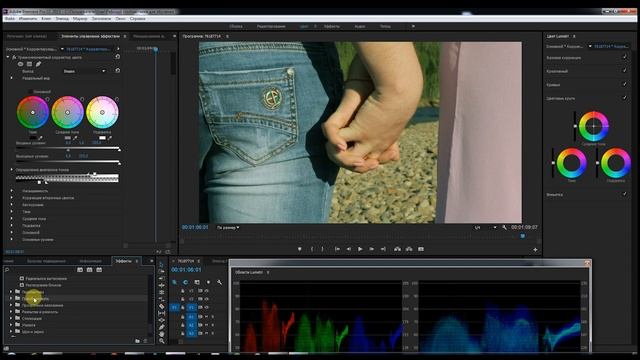Screen dimensions: 640x360
Task: Switch to the Цвет workspace
Action: [x=304, y=26]
